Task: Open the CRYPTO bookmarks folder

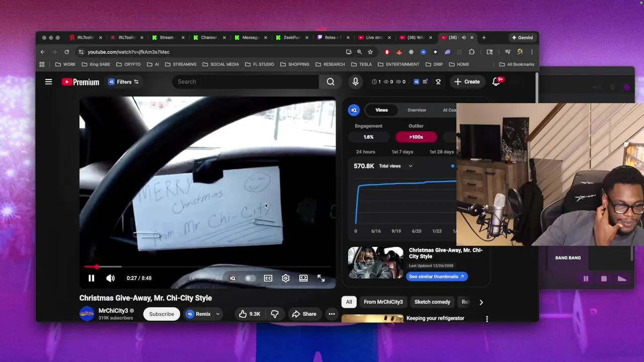Action: (x=128, y=64)
